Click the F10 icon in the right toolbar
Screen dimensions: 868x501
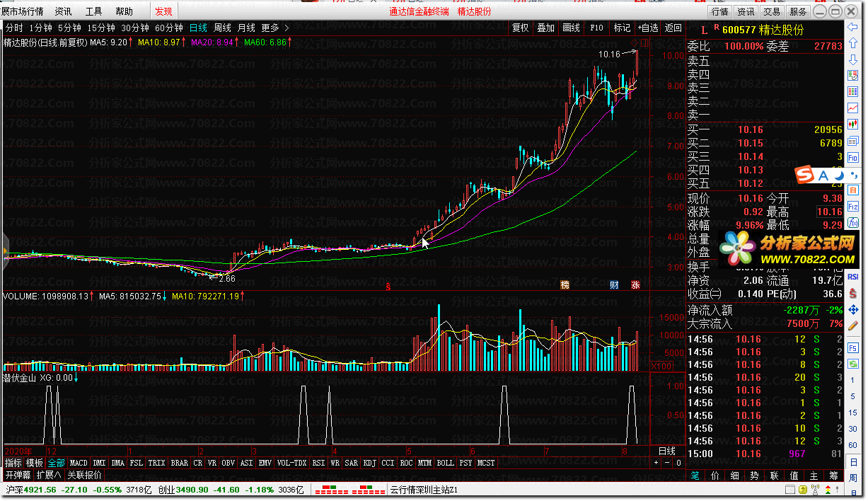click(x=853, y=157)
